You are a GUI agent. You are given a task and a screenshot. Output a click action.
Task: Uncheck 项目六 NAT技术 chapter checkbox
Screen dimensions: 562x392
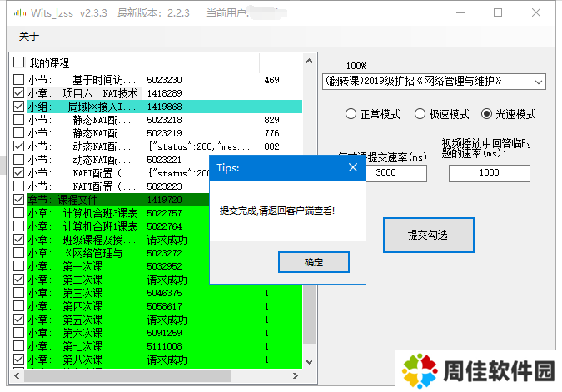point(19,94)
